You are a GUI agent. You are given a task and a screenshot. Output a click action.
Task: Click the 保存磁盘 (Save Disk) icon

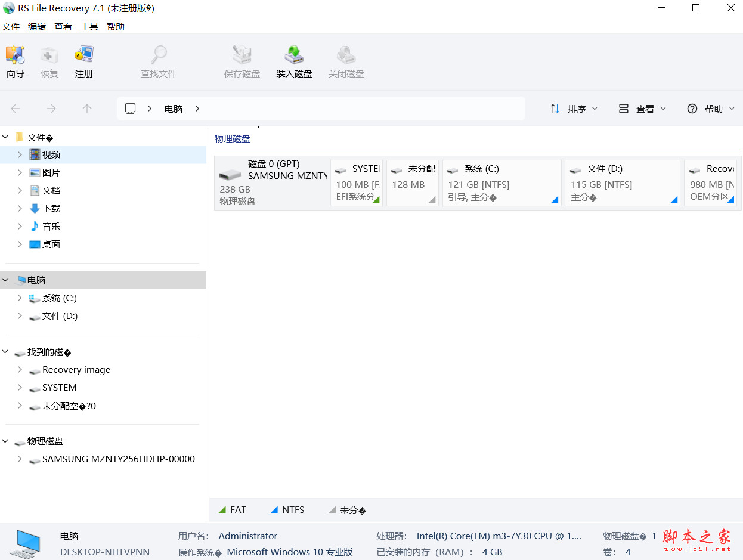point(242,61)
